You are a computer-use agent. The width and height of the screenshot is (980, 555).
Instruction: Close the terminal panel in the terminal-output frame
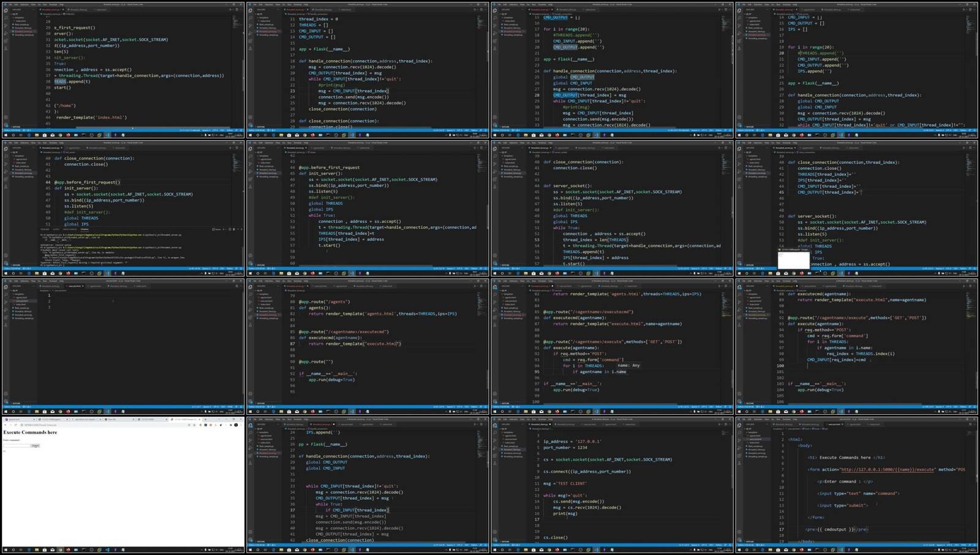coord(241,229)
